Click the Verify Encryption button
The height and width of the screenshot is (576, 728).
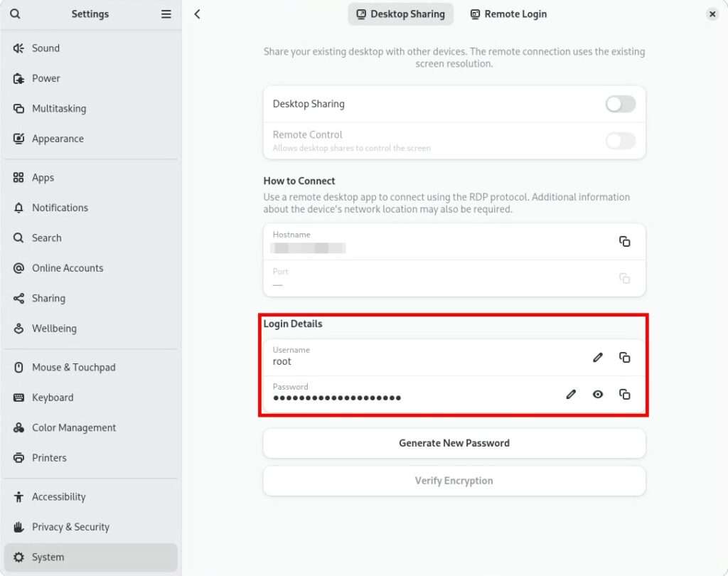pyautogui.click(x=454, y=481)
